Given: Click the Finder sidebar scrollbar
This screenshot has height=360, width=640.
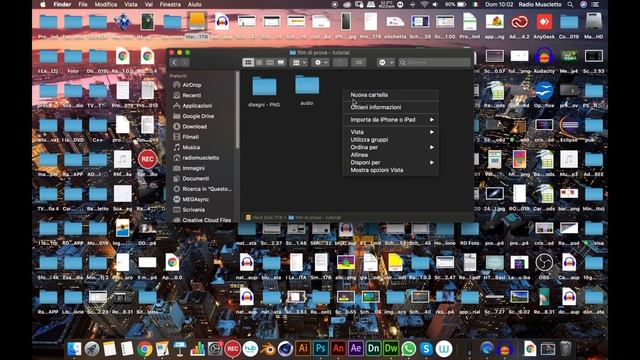Looking at the screenshot, I should [x=237, y=110].
